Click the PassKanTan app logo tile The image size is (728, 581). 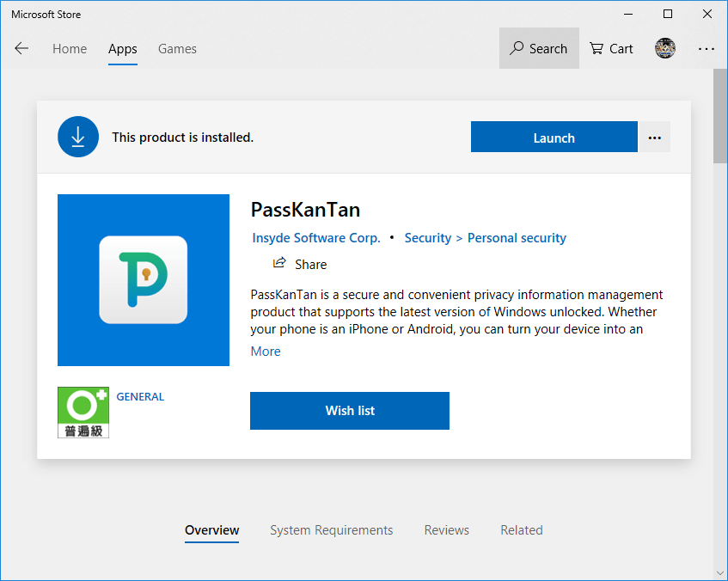point(144,280)
